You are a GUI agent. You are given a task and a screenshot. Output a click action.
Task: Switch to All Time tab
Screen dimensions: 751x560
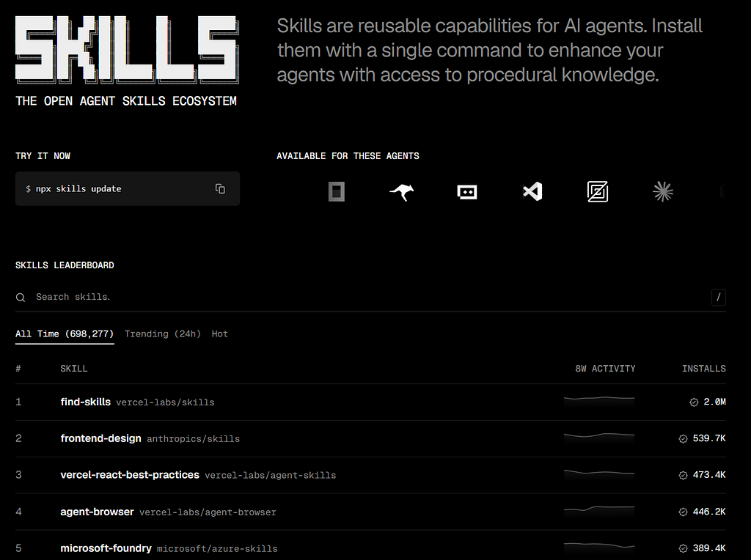click(x=65, y=334)
